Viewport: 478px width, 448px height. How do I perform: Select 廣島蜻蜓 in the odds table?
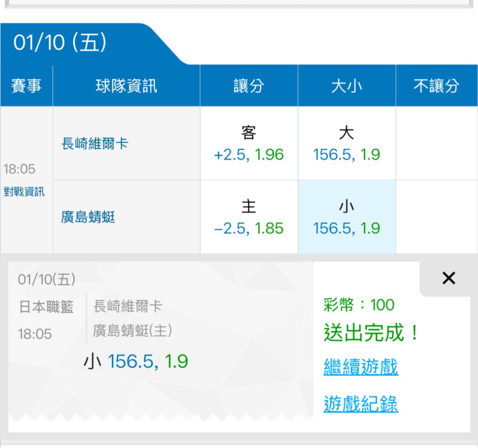tap(88, 217)
